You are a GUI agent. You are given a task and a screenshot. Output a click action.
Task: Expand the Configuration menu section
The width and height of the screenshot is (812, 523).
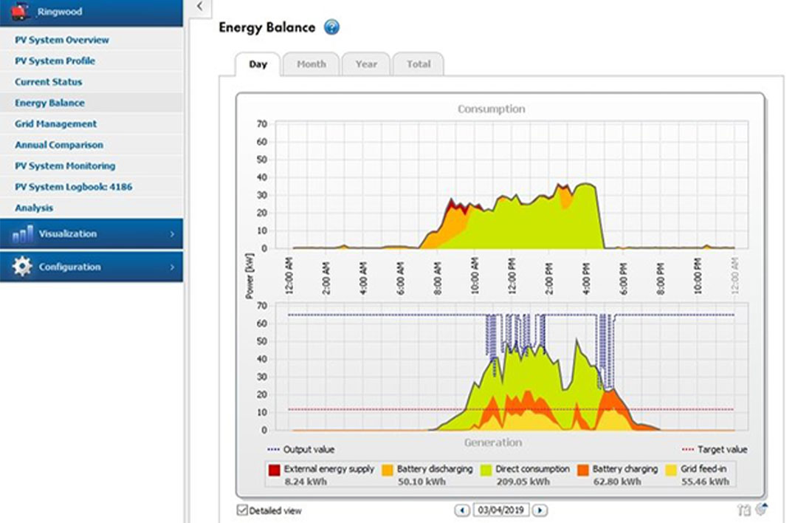72,267
